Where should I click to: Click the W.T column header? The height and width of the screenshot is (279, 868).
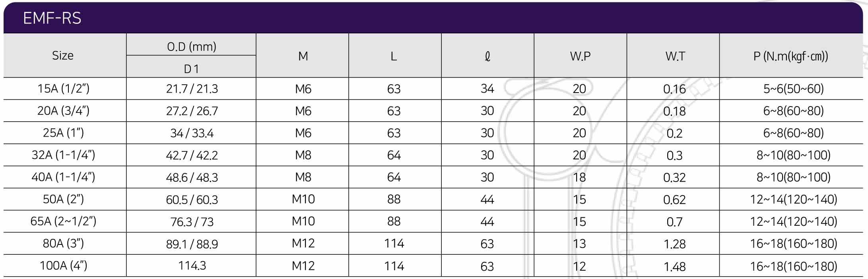click(675, 56)
